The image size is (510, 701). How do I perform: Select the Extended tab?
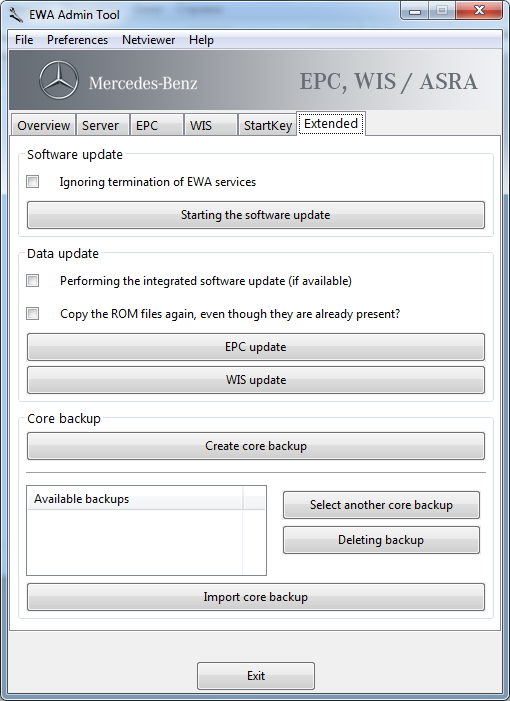click(331, 123)
